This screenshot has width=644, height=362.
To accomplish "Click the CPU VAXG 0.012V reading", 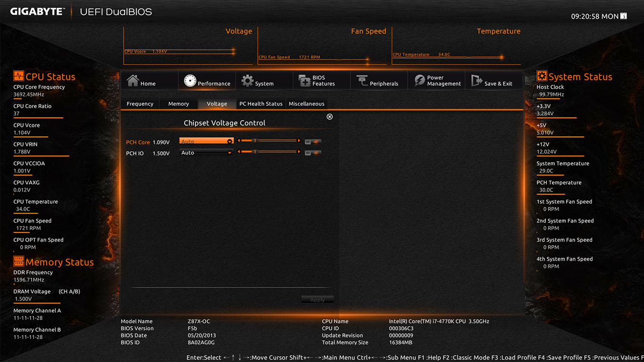I will [22, 190].
